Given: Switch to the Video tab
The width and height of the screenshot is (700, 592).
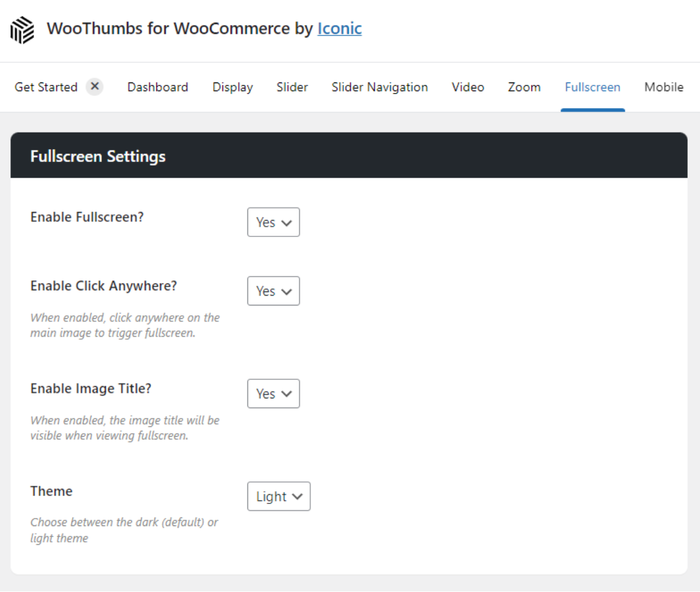Looking at the screenshot, I should click(467, 87).
